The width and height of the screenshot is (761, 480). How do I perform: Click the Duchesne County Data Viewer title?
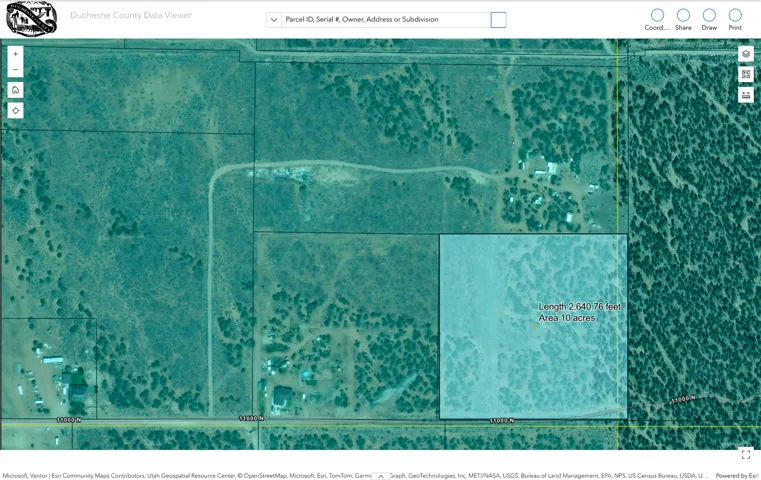[131, 15]
